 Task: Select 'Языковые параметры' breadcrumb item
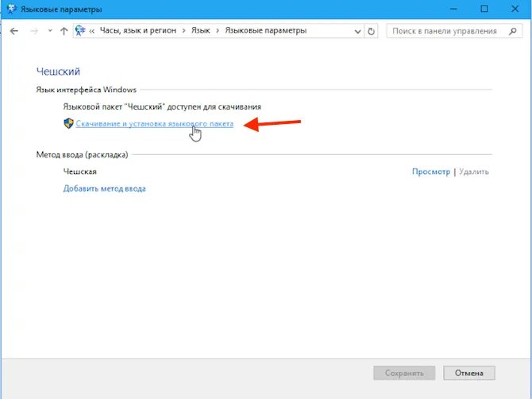coord(266,30)
